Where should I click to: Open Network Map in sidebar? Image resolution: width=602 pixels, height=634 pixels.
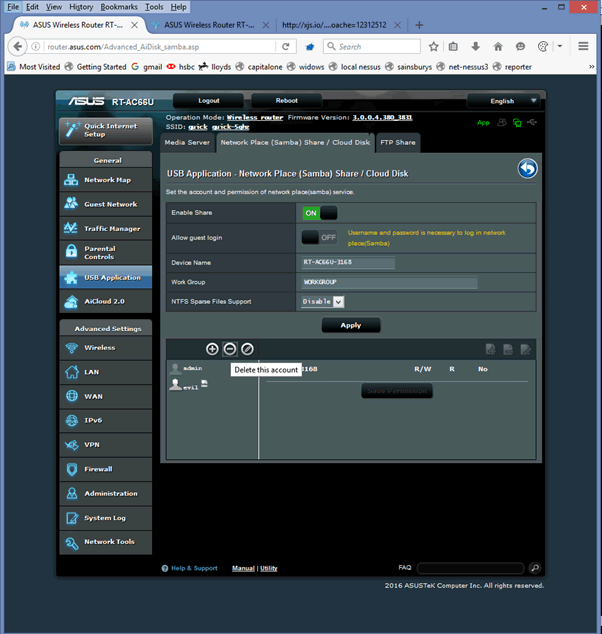[106, 180]
